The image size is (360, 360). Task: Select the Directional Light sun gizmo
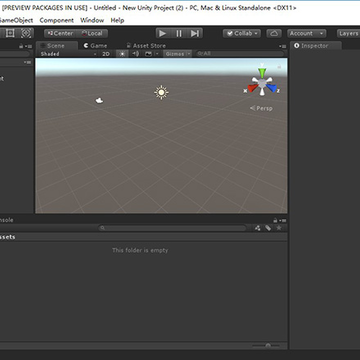point(161,92)
